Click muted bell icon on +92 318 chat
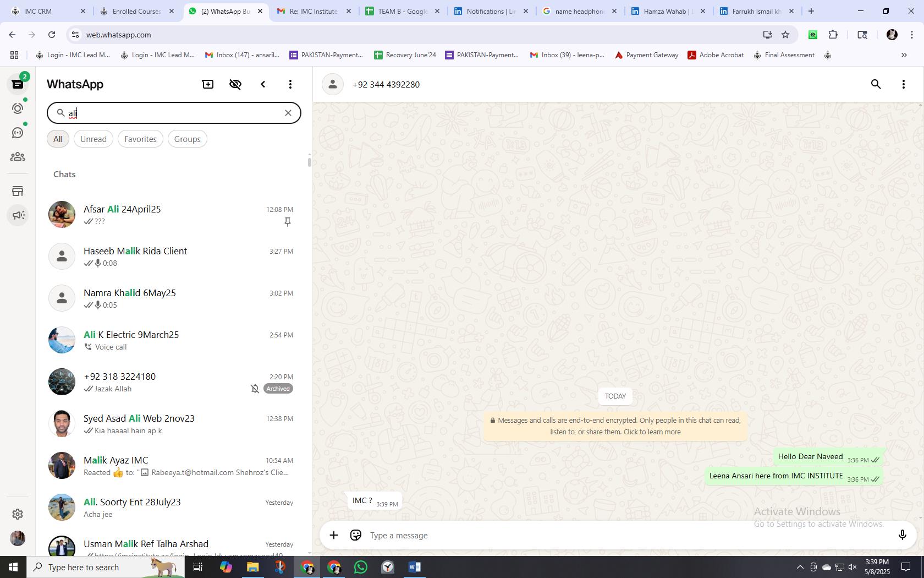Screen dimensions: 924x578 tap(255, 389)
